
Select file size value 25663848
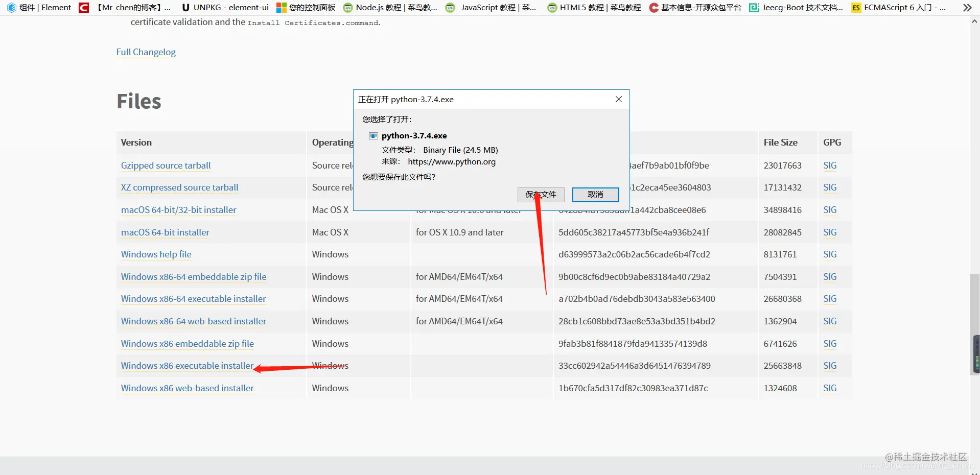click(782, 366)
